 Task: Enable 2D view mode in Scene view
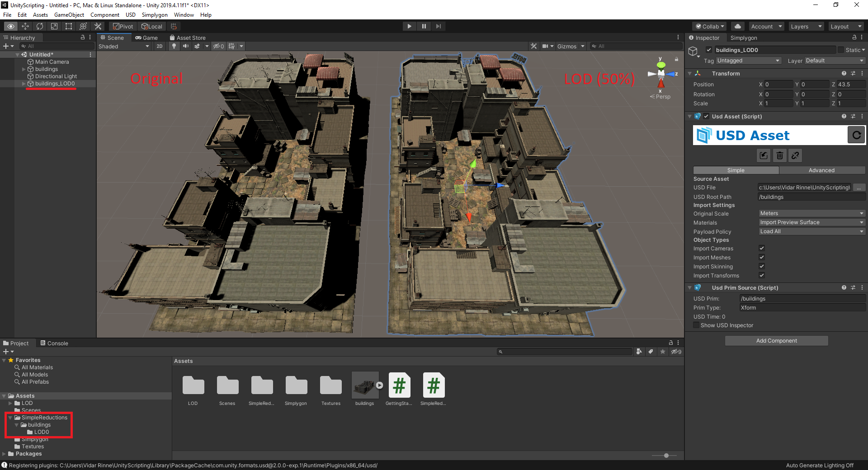click(159, 46)
